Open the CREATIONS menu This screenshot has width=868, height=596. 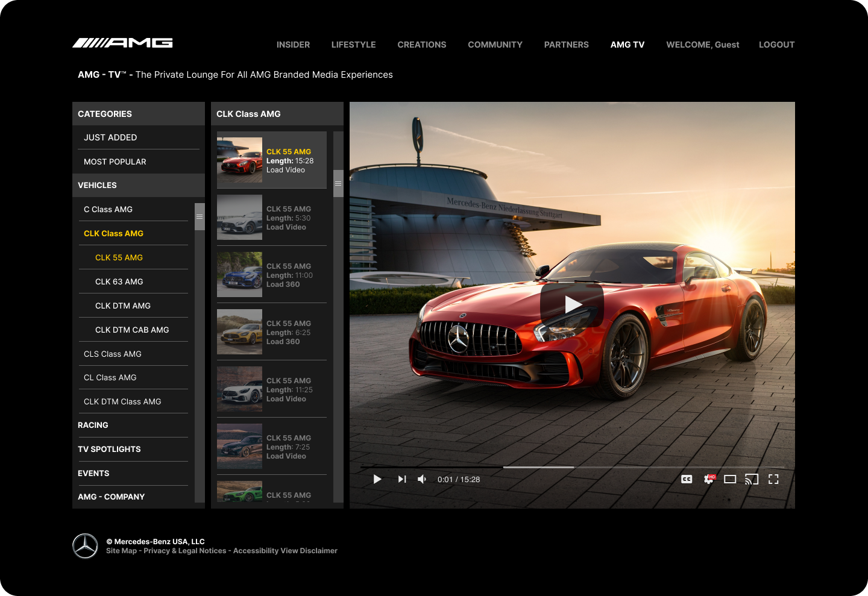point(422,45)
